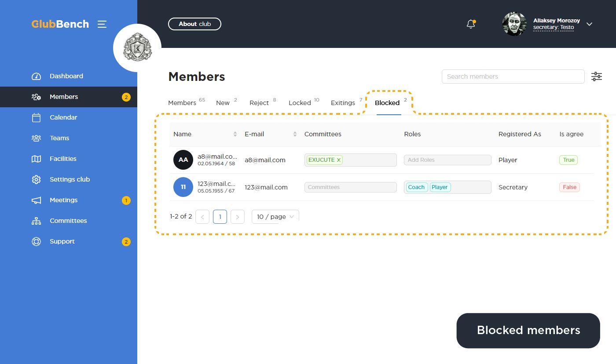Sort the table by Name column
The height and width of the screenshot is (364, 616).
coord(235,134)
